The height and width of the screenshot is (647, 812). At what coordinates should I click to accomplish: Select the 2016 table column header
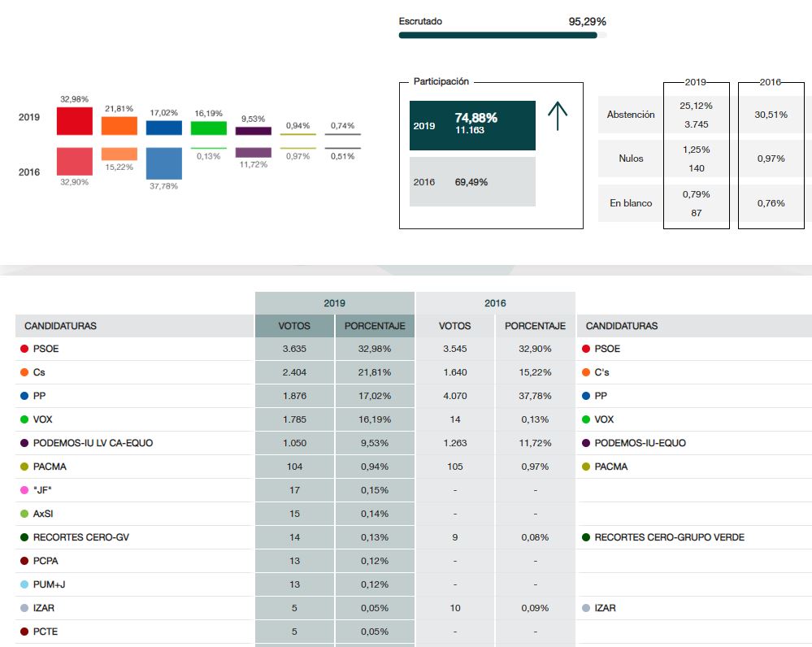pyautogui.click(x=495, y=303)
